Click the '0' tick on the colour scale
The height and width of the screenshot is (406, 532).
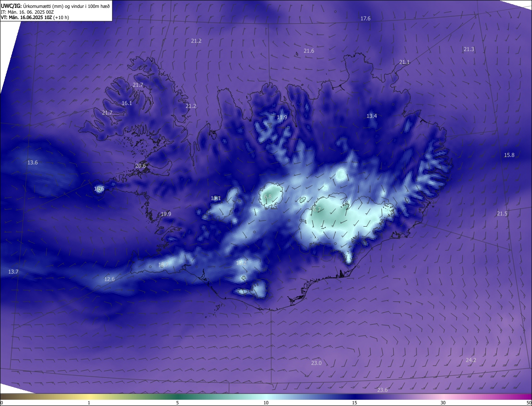pos(2,403)
